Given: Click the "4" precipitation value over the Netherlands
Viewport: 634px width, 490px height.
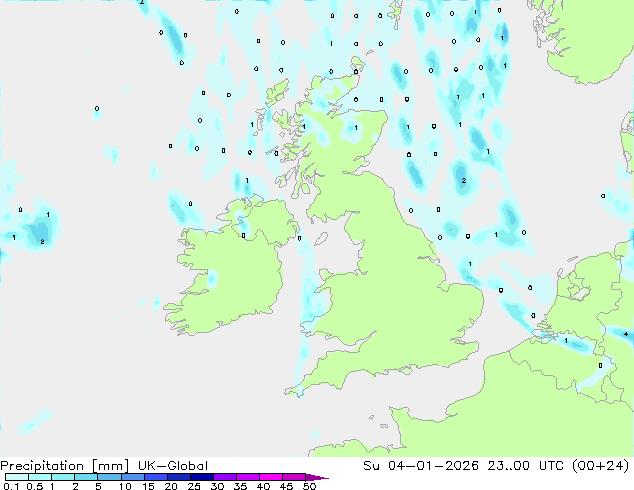Looking at the screenshot, I should click(x=626, y=334).
